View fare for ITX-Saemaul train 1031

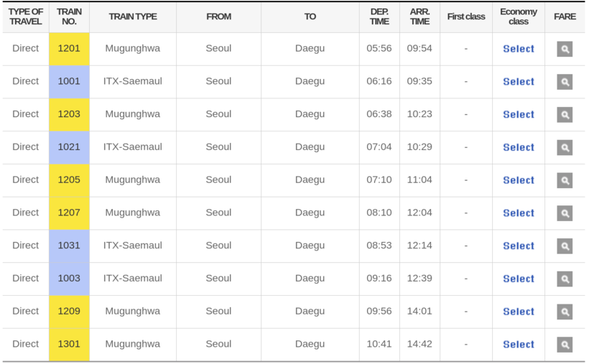pos(565,246)
